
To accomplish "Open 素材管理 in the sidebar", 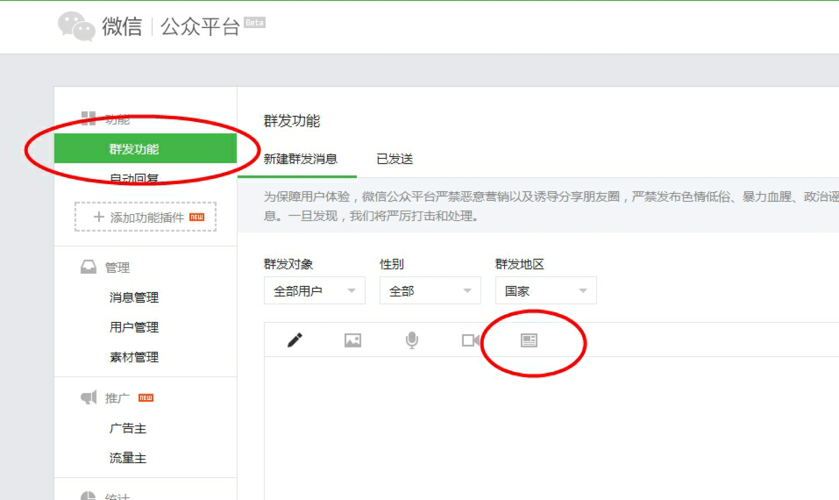I will point(134,357).
